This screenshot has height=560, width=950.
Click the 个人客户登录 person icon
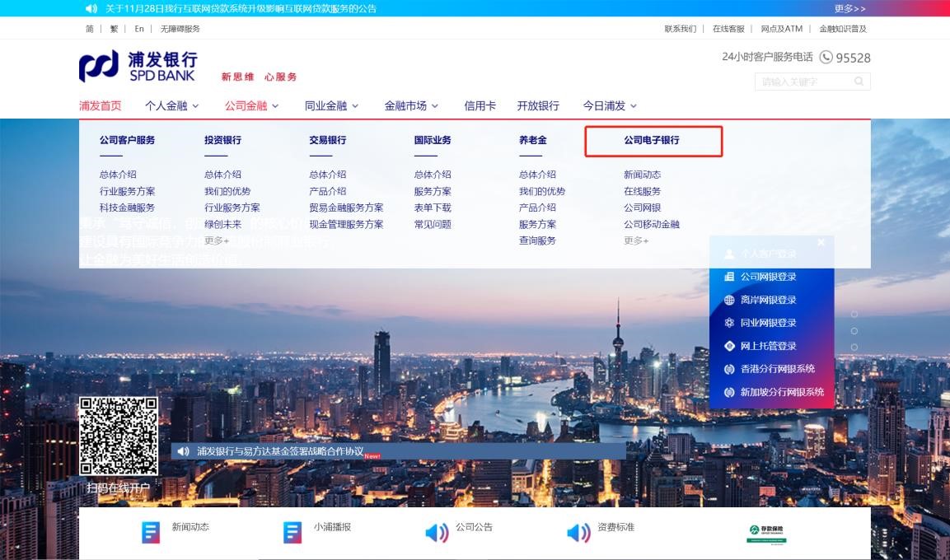[x=729, y=254]
